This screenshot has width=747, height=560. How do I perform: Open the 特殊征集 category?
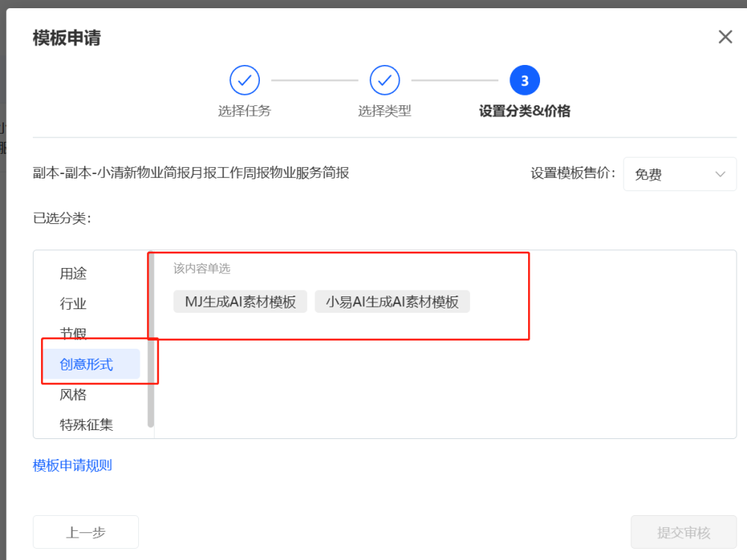[x=87, y=425]
